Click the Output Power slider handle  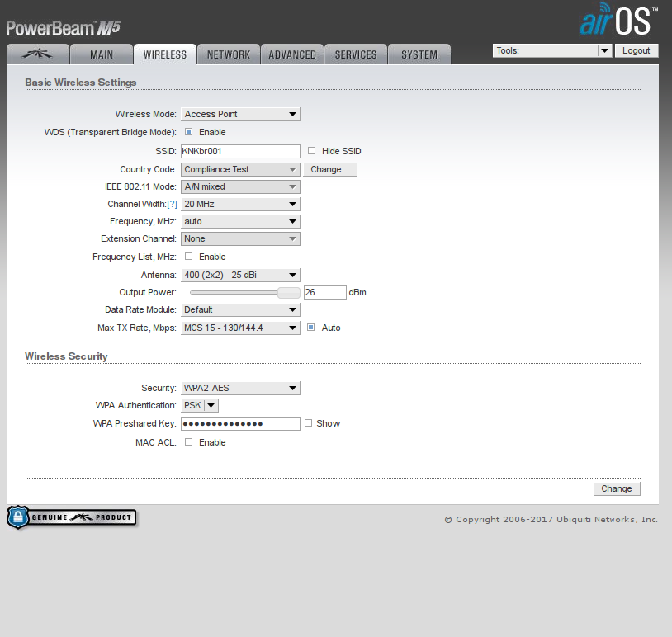(289, 293)
